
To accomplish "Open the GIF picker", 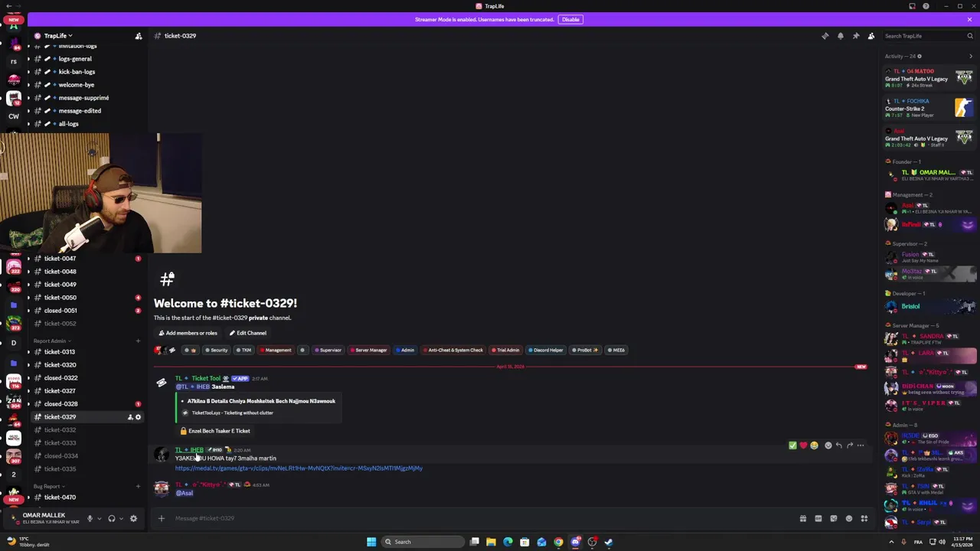I will pos(818,519).
